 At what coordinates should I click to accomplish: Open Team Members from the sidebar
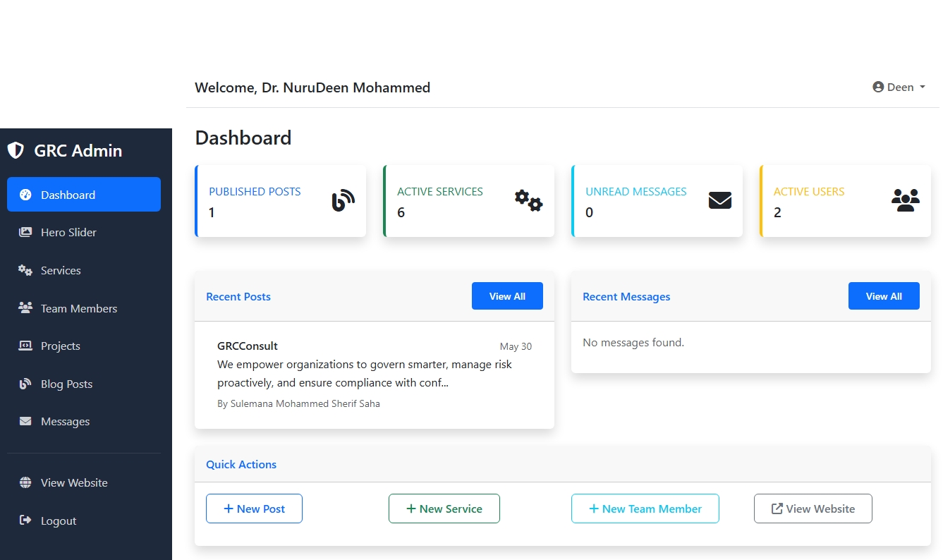(x=78, y=308)
